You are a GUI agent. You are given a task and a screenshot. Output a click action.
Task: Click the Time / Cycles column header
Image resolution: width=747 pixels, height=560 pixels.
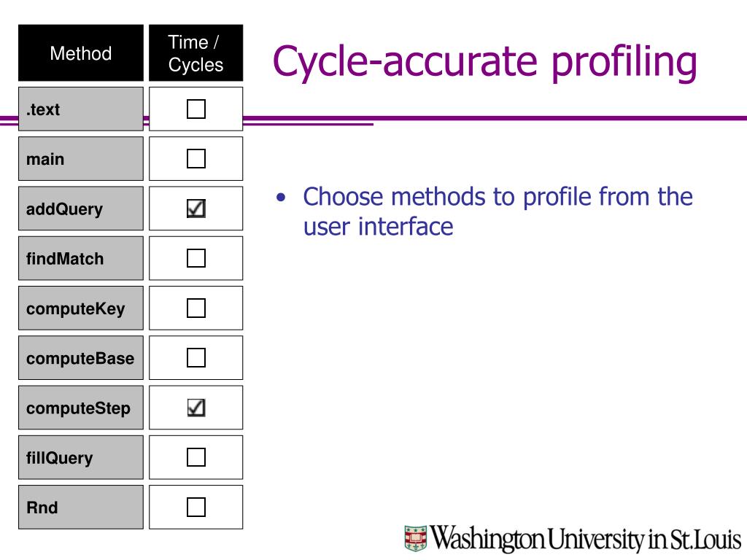click(196, 52)
